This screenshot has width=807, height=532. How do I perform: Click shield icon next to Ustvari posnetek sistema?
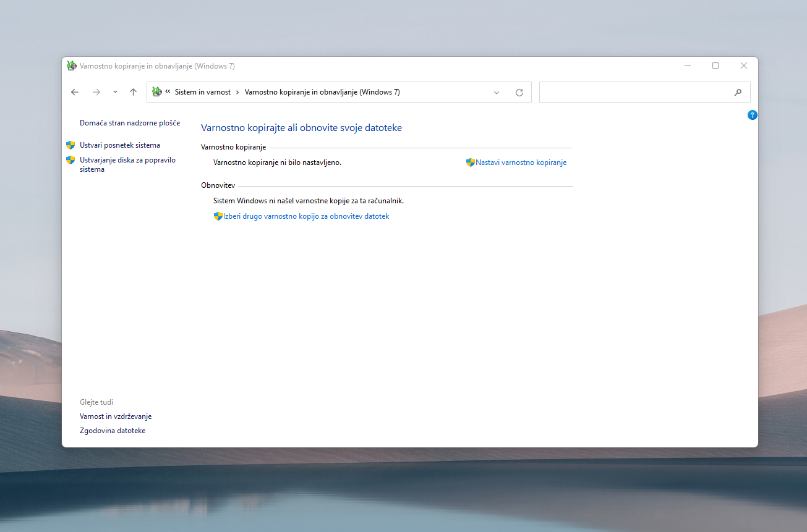[70, 145]
